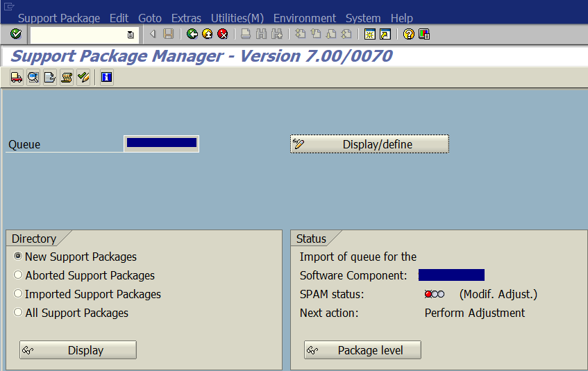
Task: Click the Save diskette icon
Action: click(x=169, y=34)
